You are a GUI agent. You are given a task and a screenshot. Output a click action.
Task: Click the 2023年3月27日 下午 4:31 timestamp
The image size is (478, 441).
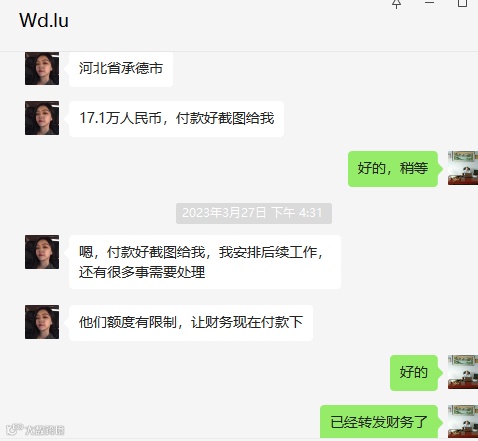click(x=254, y=213)
